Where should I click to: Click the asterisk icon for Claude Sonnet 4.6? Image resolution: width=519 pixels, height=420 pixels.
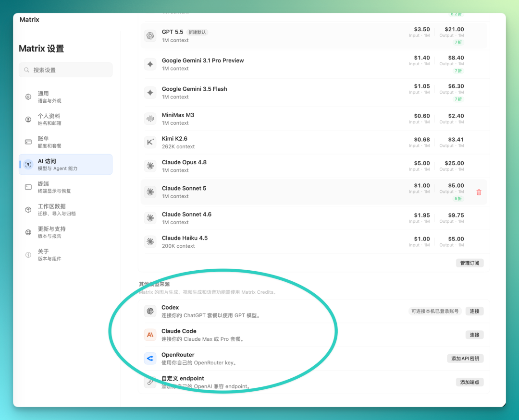pos(150,218)
